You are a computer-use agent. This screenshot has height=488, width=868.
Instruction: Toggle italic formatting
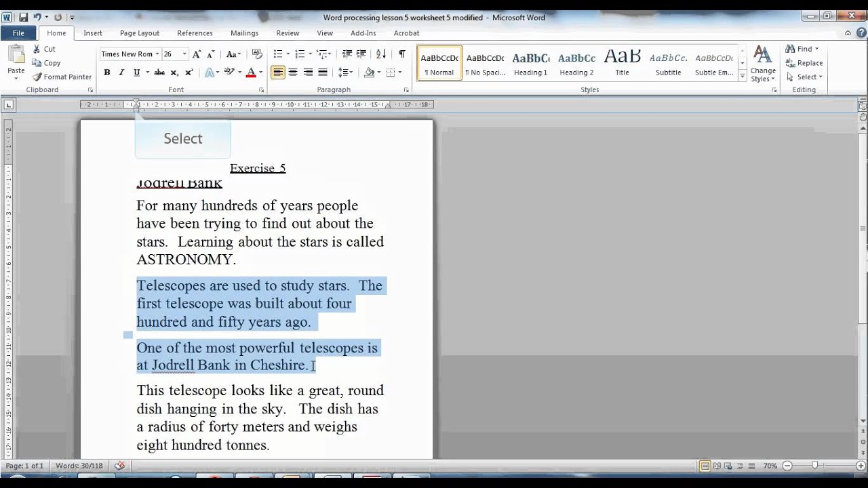pos(121,73)
